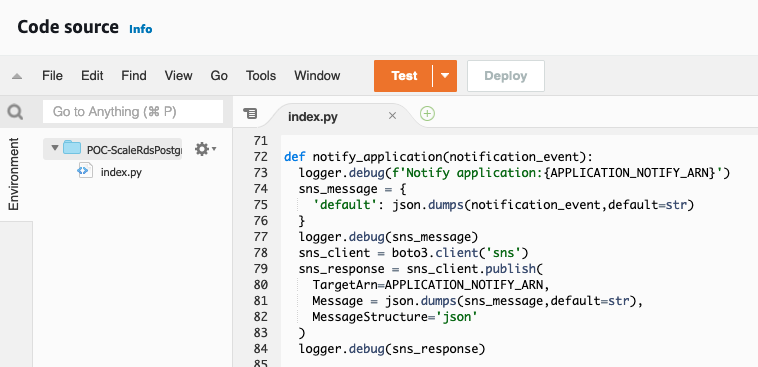
Task: Close the index.py tab
Action: [x=393, y=116]
